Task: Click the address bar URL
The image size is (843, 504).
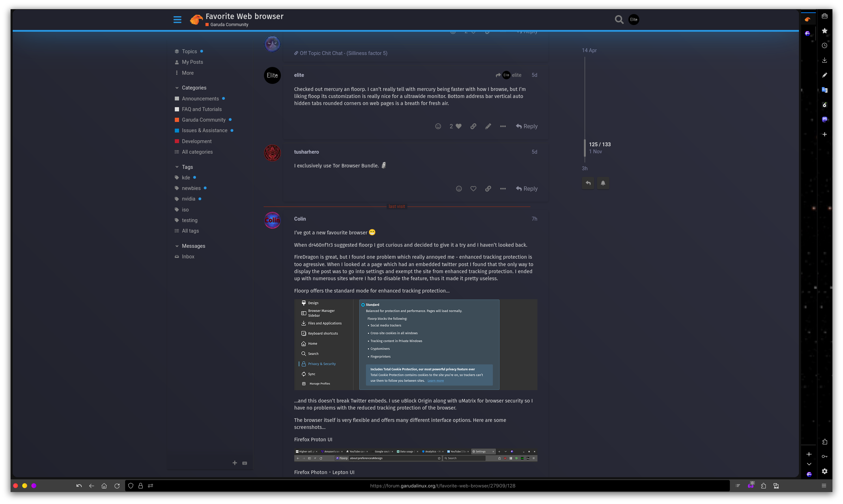Action: pos(443,486)
